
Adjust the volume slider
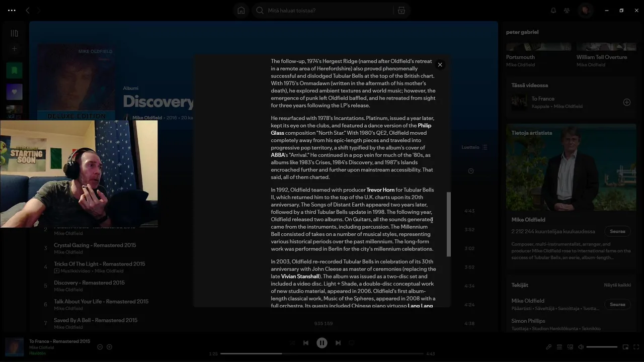[602, 347]
